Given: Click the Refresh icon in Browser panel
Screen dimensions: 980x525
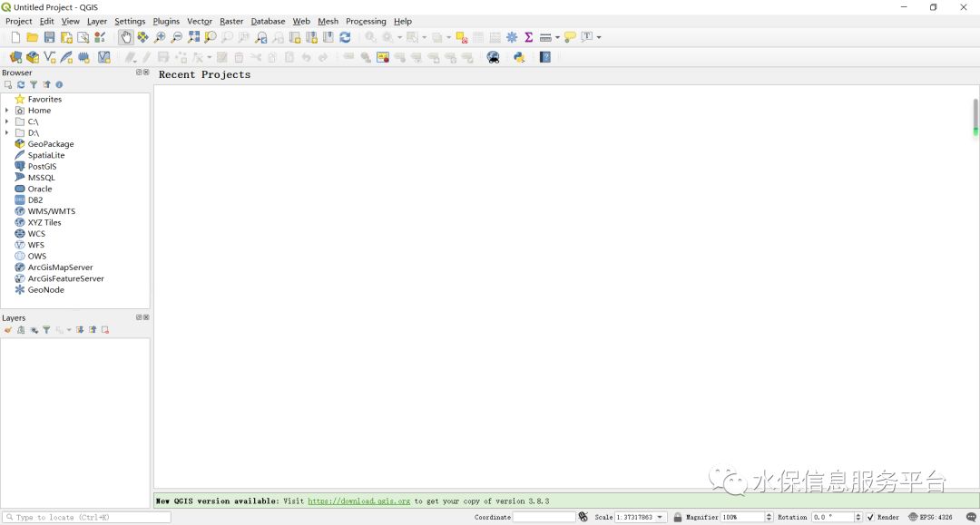Looking at the screenshot, I should pyautogui.click(x=21, y=85).
